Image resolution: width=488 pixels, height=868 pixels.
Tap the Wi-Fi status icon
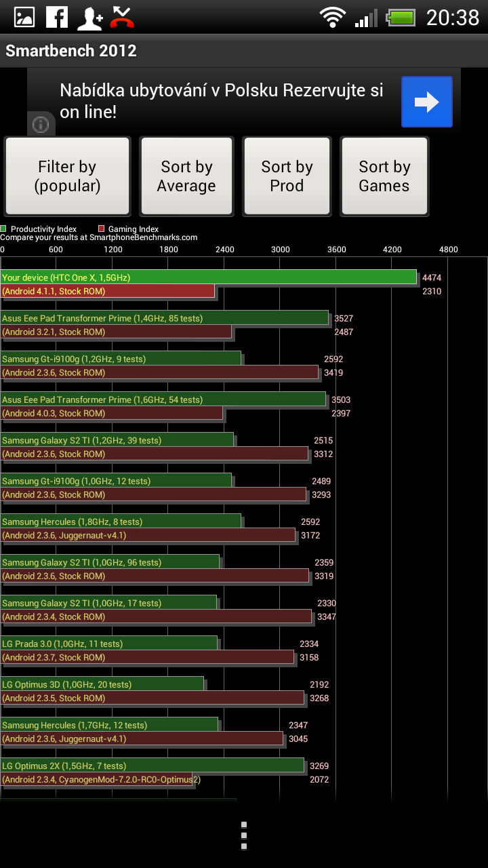333,18
